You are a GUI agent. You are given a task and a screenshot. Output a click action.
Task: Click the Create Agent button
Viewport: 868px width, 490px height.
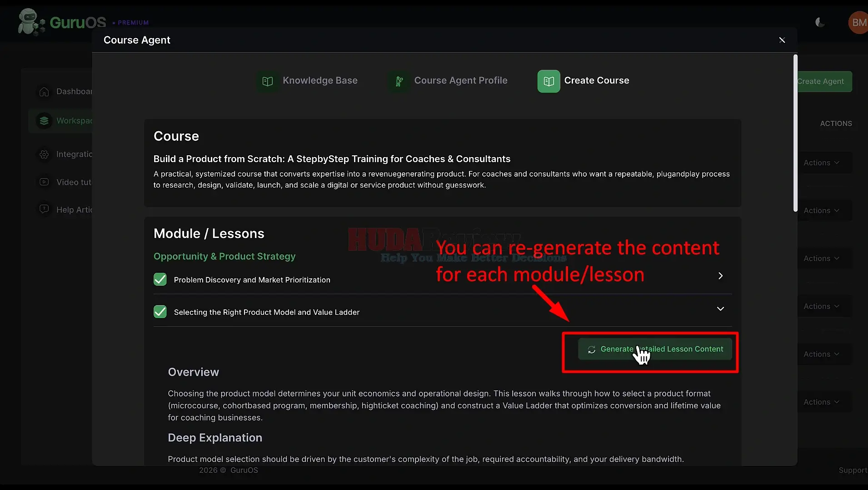pyautogui.click(x=824, y=82)
